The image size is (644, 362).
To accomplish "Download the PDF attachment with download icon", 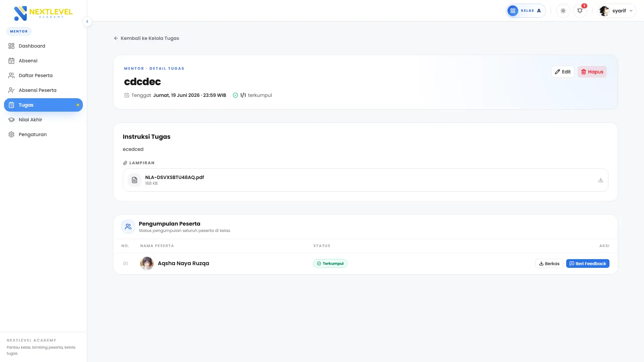I will (601, 180).
